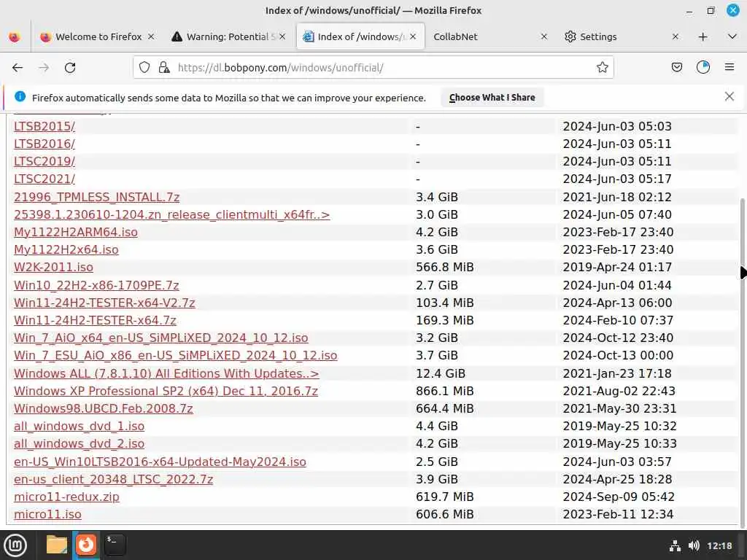This screenshot has height=560, width=747.
Task: Bookmark this page with the star icon
Action: [602, 68]
